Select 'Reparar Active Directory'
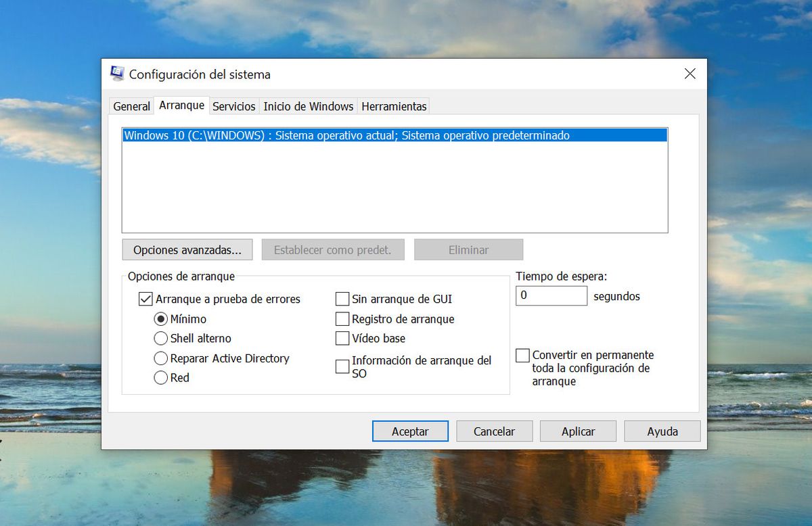 click(x=160, y=358)
